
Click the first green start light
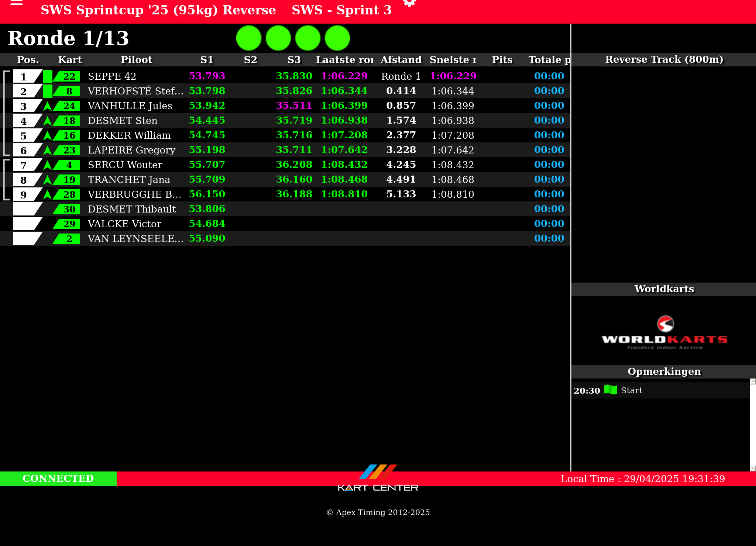point(248,38)
